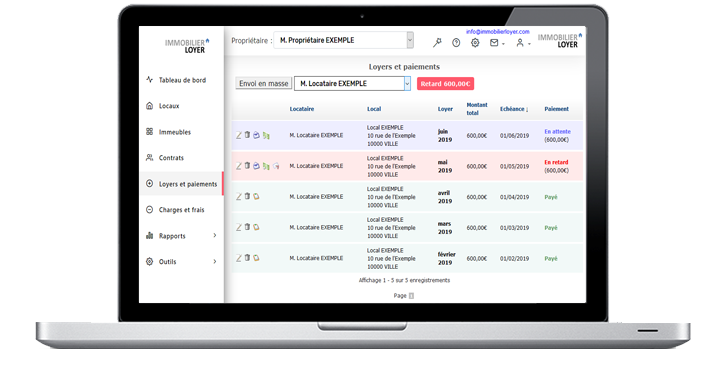This screenshot has height=376, width=711.
Task: Open the Propriétaire dropdown
Action: [343, 40]
